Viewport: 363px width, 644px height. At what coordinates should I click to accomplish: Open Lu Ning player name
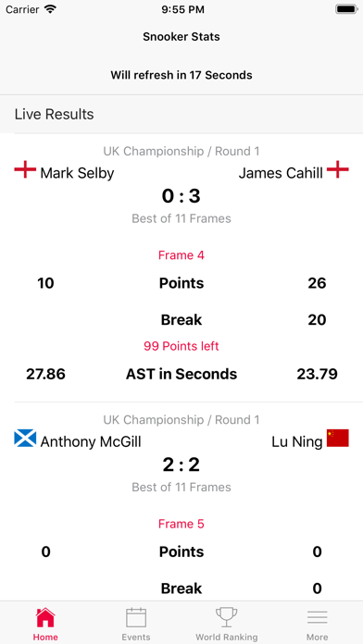coord(297,442)
